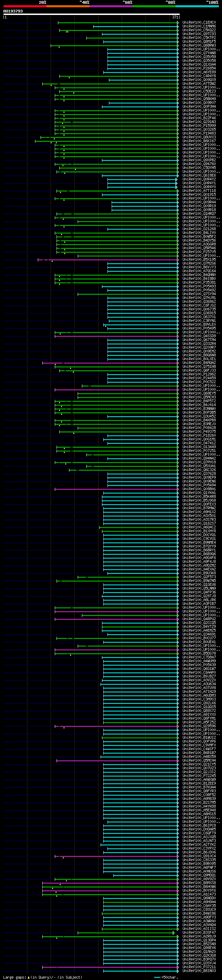Click the label UniRef100_C6FJG2
Viewport: 222px width, 980px height.
pyautogui.click(x=199, y=305)
